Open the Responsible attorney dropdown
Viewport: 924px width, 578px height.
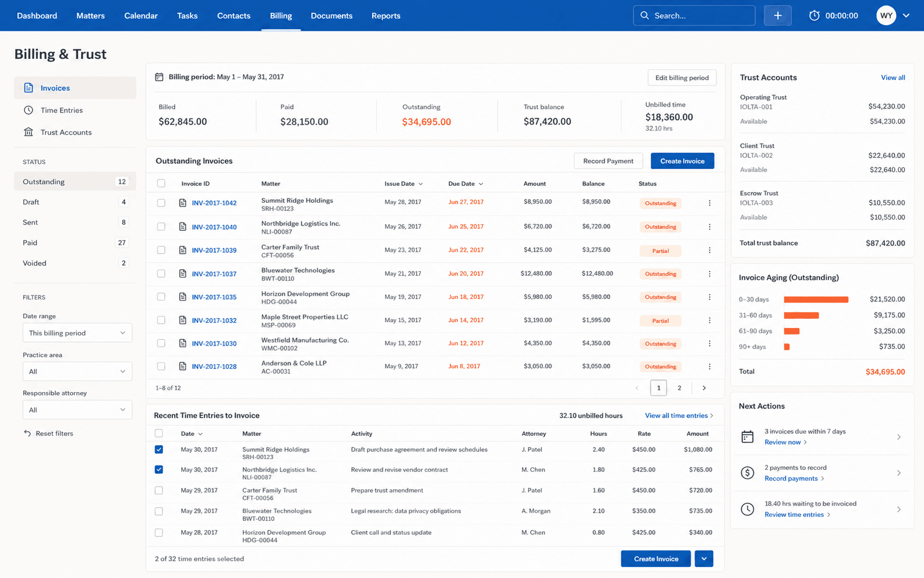click(x=77, y=410)
